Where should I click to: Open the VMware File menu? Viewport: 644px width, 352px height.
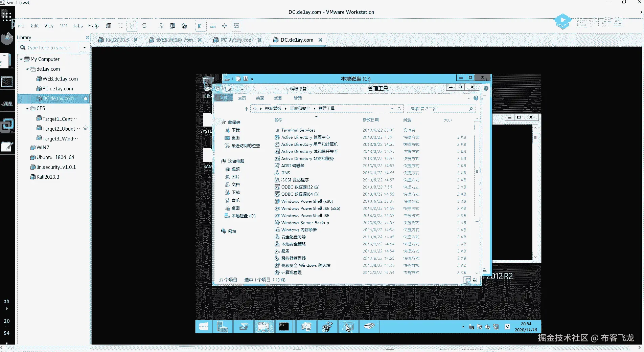[21, 26]
